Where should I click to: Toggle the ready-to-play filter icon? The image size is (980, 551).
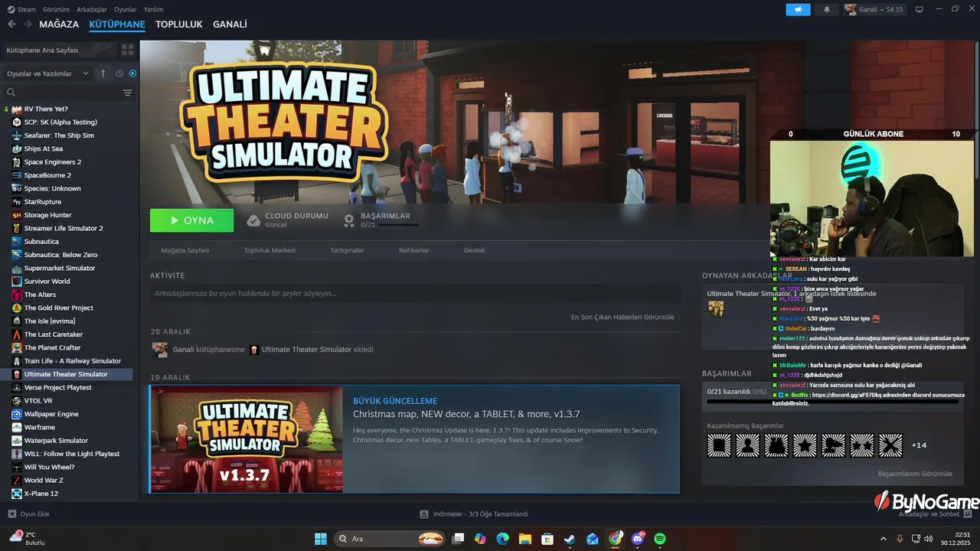(132, 73)
